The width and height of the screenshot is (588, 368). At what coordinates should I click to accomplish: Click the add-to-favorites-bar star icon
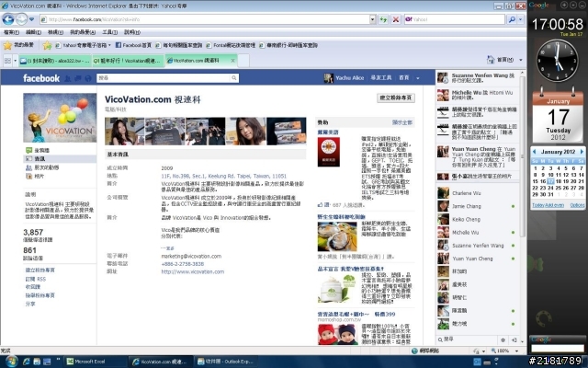pyautogui.click(x=47, y=45)
